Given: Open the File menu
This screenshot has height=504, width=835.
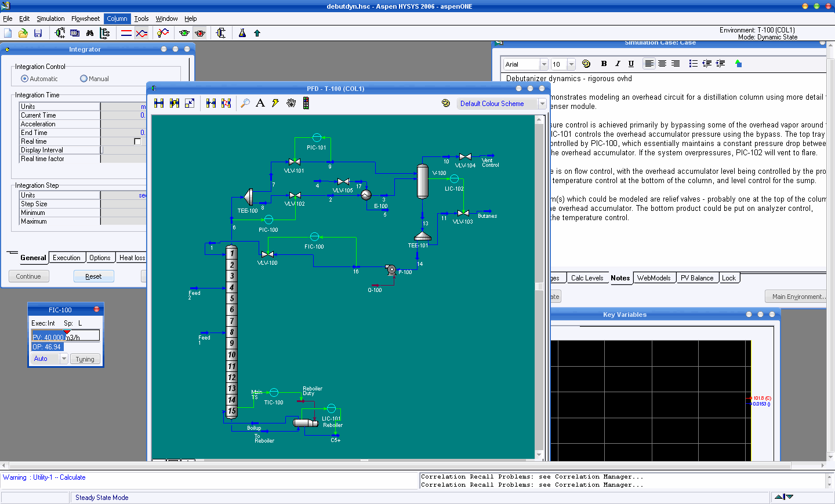Looking at the screenshot, I should (8, 19).
